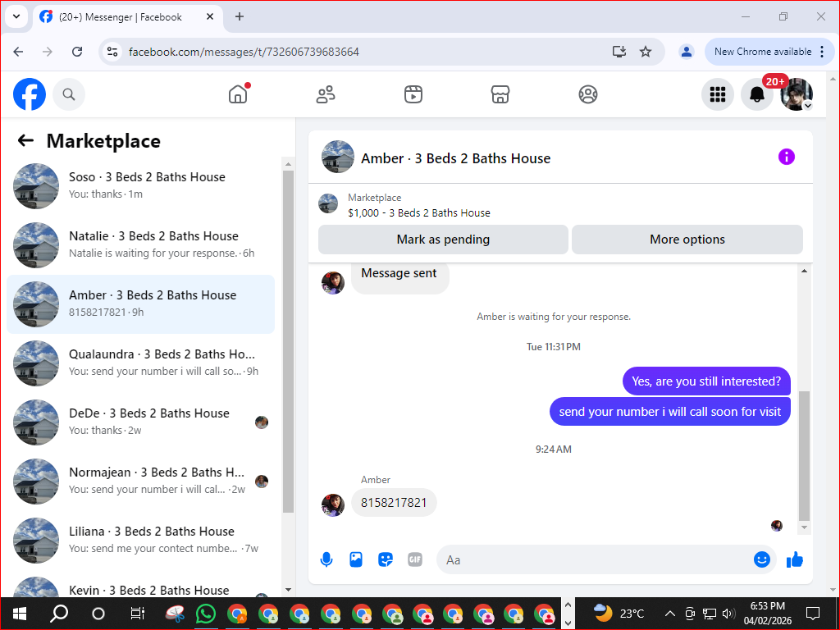840x630 pixels.
Task: Click More options button
Action: pos(687,240)
